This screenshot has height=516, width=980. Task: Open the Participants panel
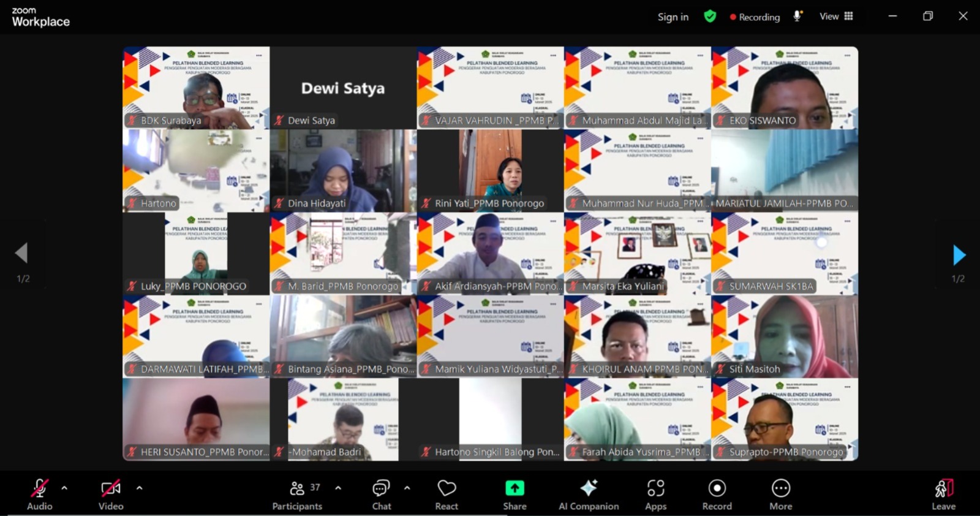pos(297,495)
